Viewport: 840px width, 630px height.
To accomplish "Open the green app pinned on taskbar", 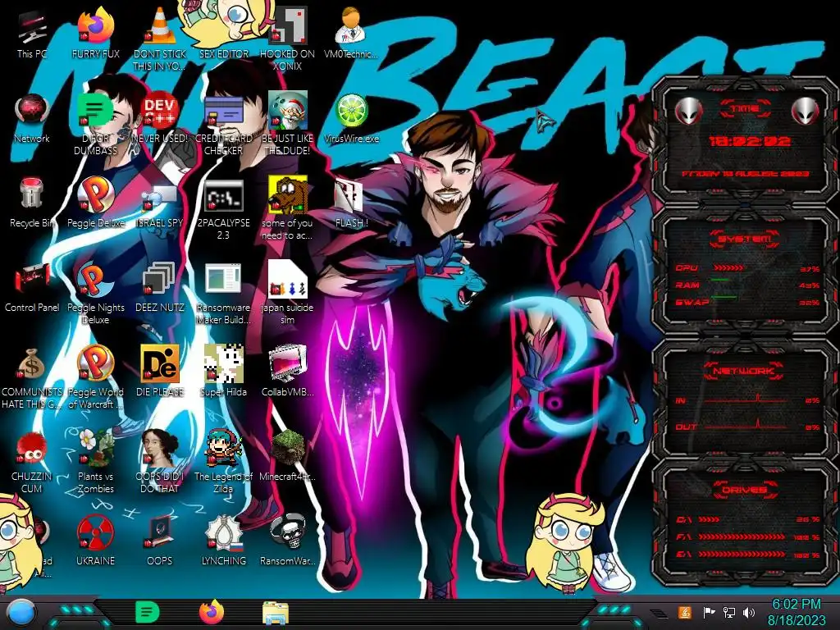I will [148, 612].
